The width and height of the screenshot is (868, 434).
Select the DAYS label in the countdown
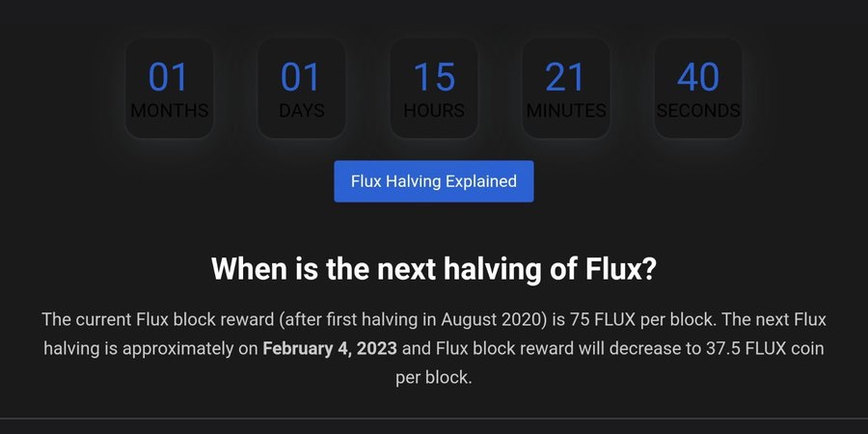click(301, 111)
